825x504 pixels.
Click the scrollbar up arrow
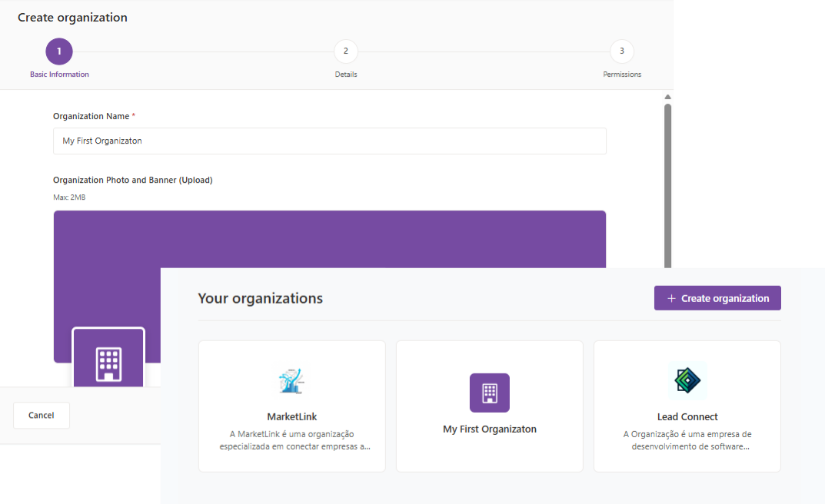667,97
